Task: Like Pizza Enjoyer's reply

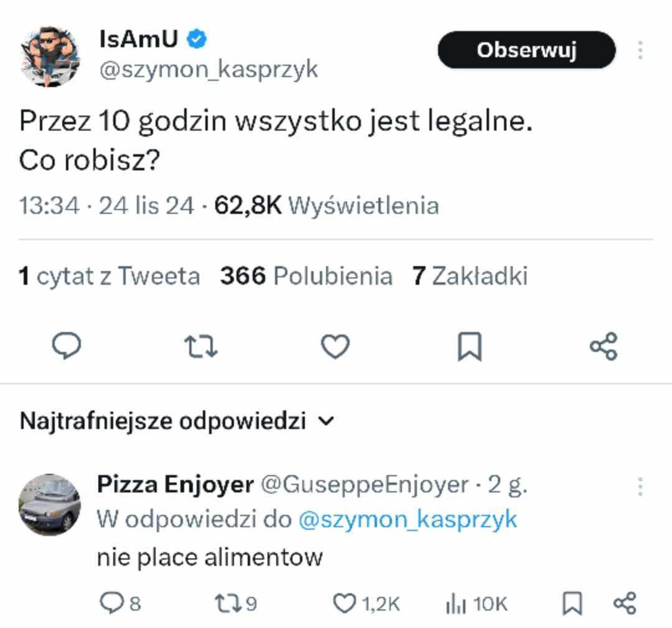Action: tap(343, 602)
